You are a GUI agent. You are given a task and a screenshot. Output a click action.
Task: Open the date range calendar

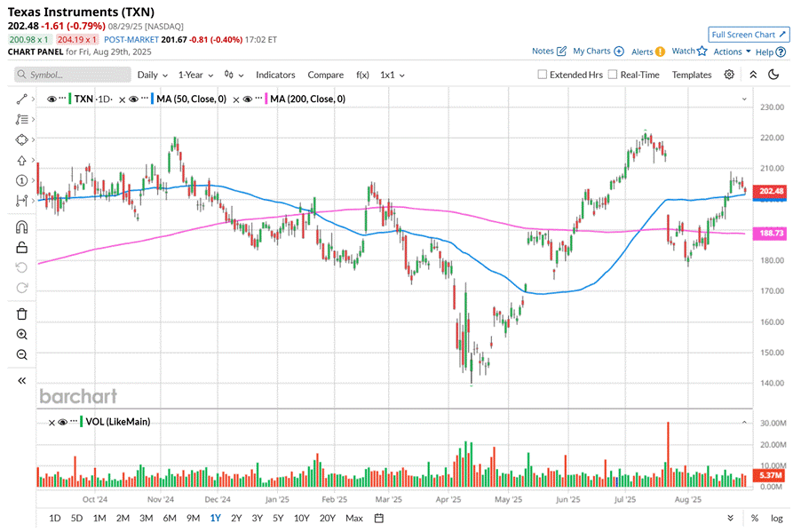click(379, 518)
